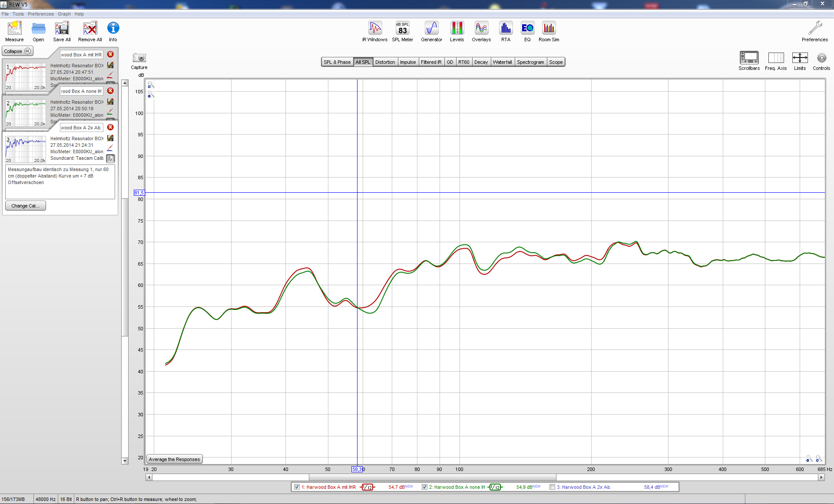Open the EQ window
834x504 pixels.
click(x=527, y=31)
